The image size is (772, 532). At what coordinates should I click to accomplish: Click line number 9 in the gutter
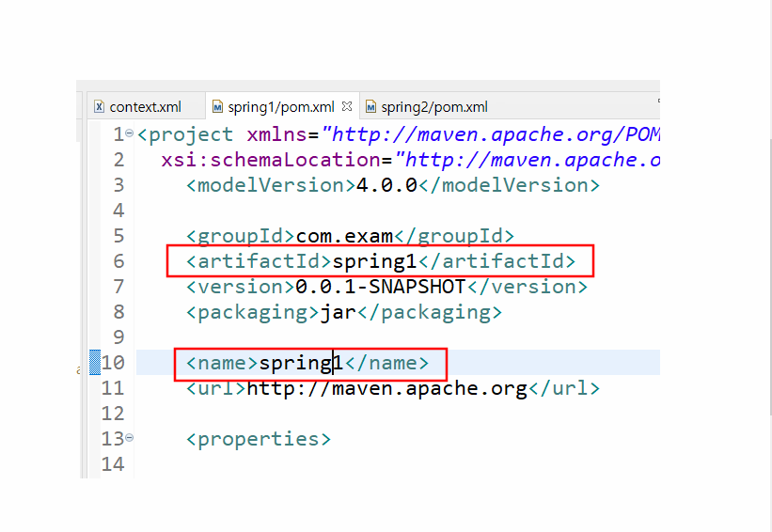[118, 337]
